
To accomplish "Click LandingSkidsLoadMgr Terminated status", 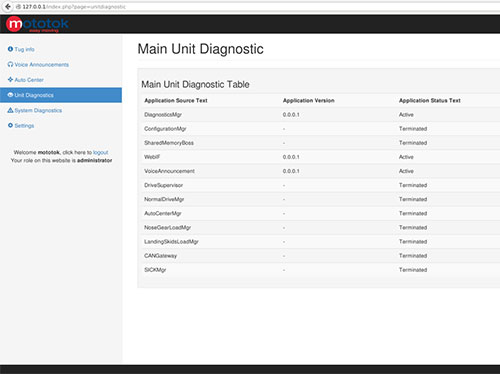I will point(413,242).
